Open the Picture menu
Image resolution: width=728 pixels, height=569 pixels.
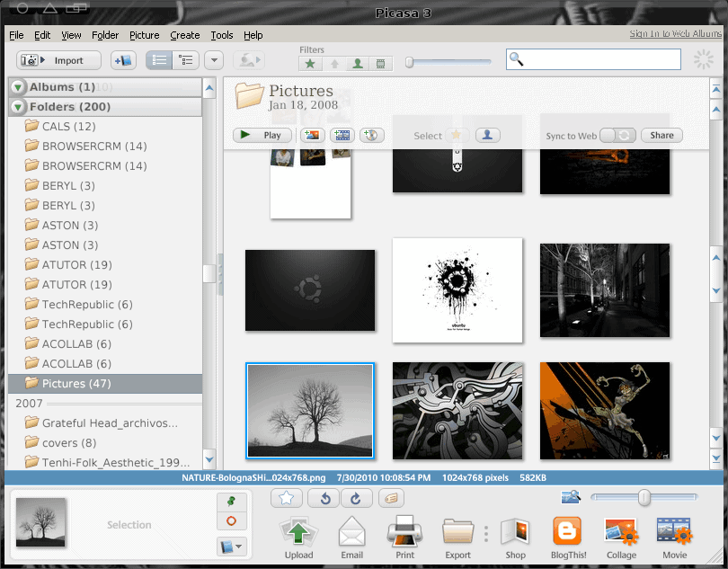tap(145, 35)
